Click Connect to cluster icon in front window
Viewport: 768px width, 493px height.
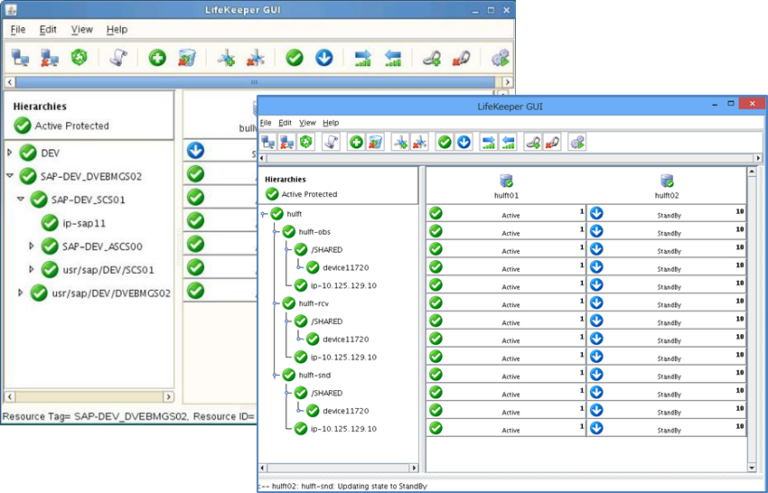[x=268, y=142]
